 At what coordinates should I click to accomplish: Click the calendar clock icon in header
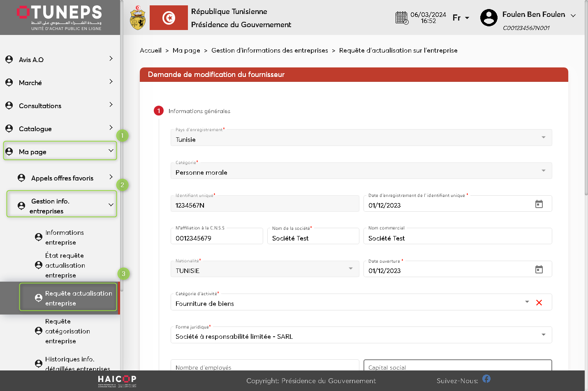pyautogui.click(x=401, y=18)
